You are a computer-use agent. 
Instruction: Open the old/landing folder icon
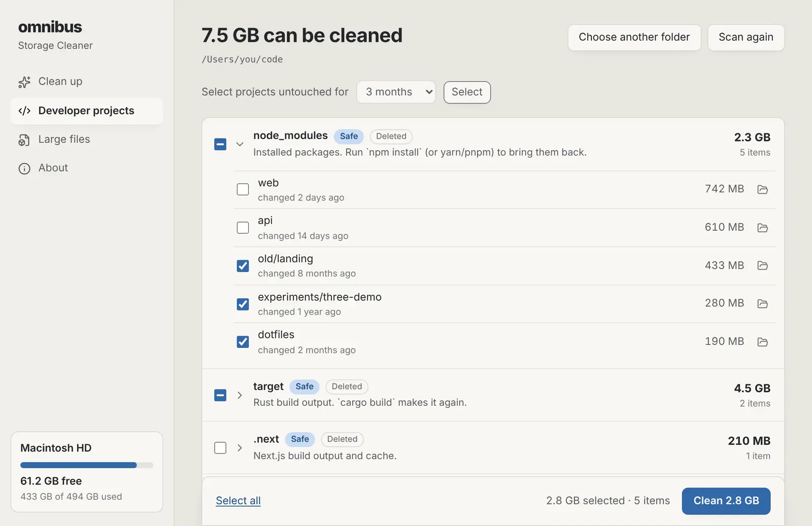pos(762,266)
